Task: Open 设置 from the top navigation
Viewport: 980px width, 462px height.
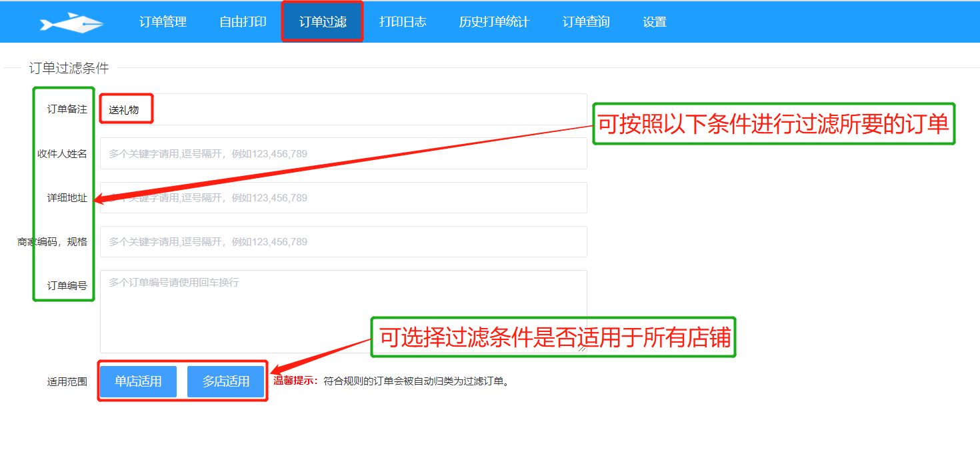Action: [x=655, y=22]
